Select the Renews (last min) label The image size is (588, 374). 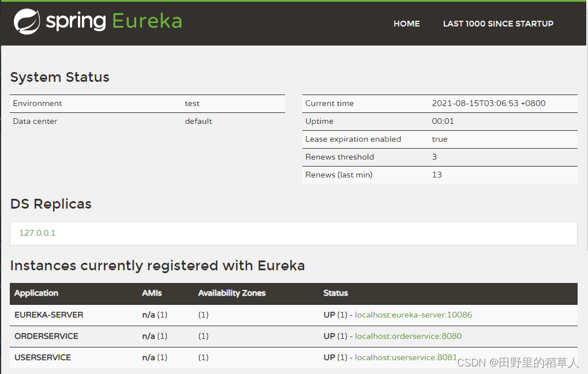click(x=339, y=175)
